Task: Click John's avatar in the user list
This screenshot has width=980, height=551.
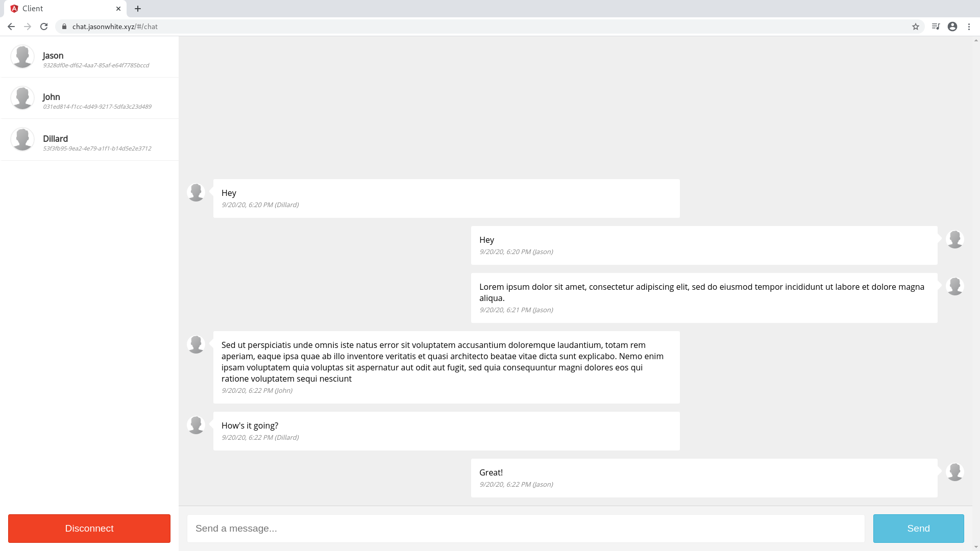Action: coord(22,98)
